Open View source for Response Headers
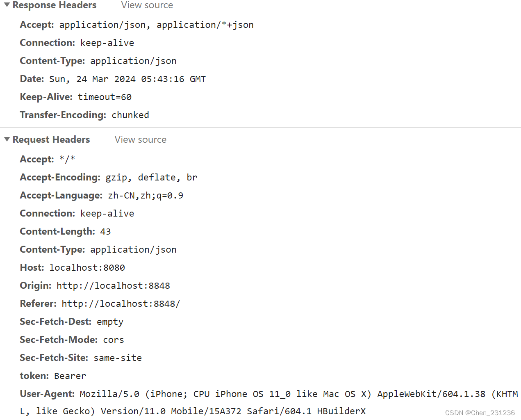 [x=147, y=5]
